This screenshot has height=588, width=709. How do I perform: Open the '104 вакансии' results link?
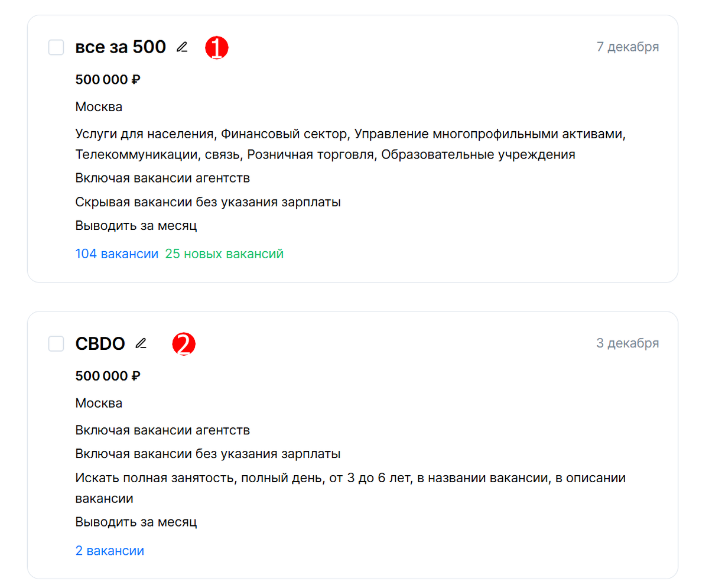pos(117,253)
